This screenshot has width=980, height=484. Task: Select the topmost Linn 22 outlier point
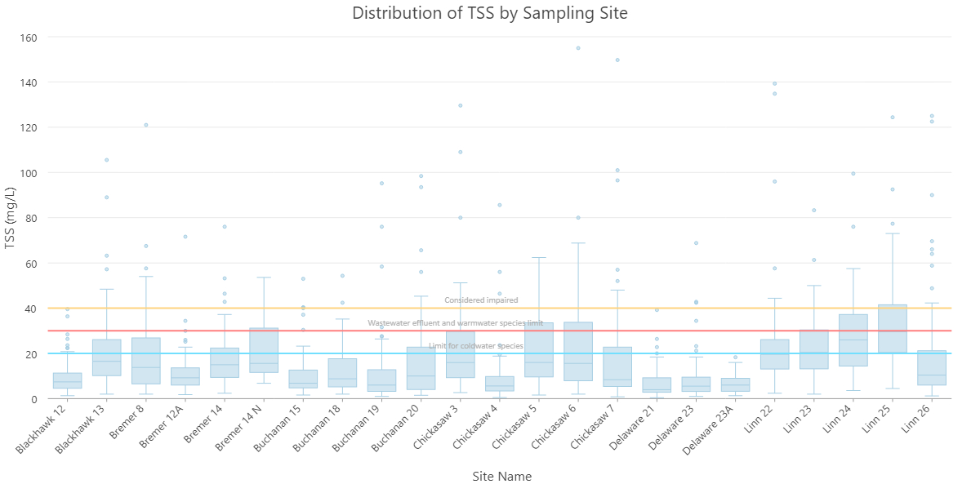pos(774,83)
